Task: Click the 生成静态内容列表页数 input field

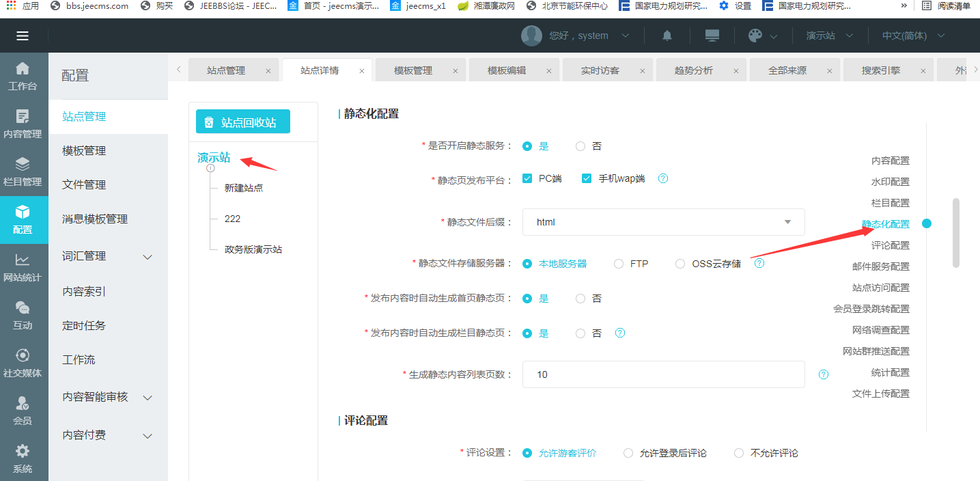Action: (663, 374)
